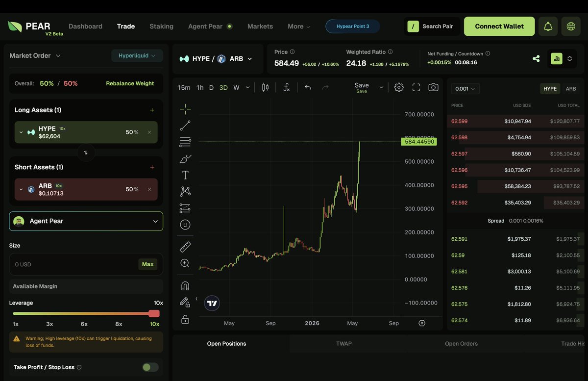The width and height of the screenshot is (588, 381).
Task: Swap long and short assets
Action: [x=86, y=152]
